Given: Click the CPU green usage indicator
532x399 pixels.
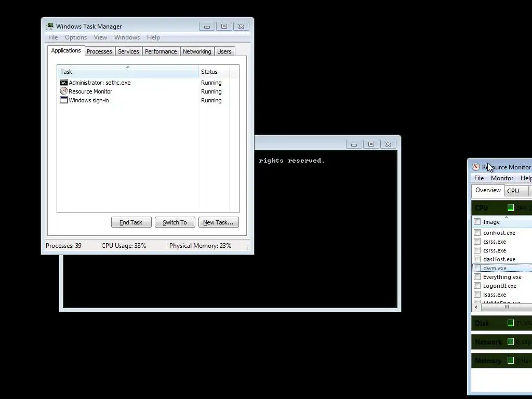Looking at the screenshot, I should point(511,208).
